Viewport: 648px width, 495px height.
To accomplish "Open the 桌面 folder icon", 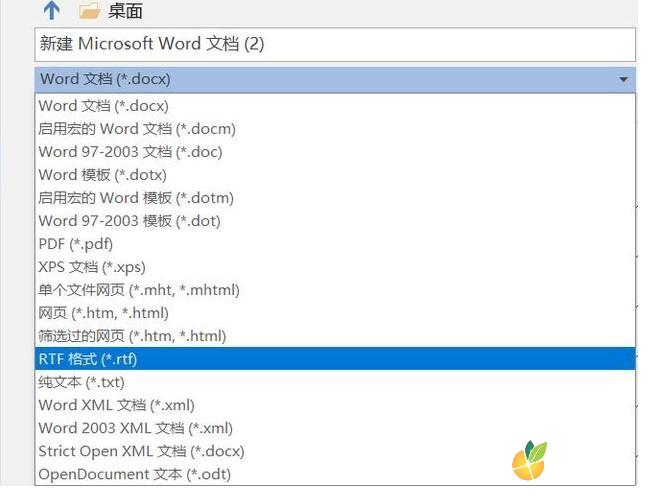I will [x=90, y=11].
